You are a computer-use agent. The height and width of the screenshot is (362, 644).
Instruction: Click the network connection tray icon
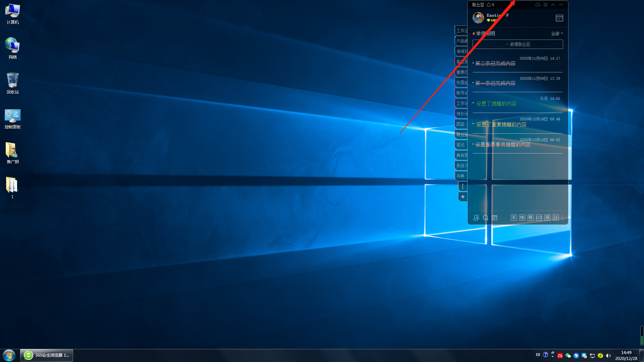tap(592, 356)
